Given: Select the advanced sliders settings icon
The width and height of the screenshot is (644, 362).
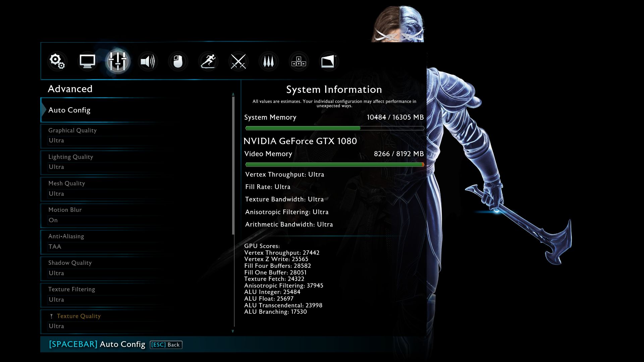Looking at the screenshot, I should coord(117,61).
